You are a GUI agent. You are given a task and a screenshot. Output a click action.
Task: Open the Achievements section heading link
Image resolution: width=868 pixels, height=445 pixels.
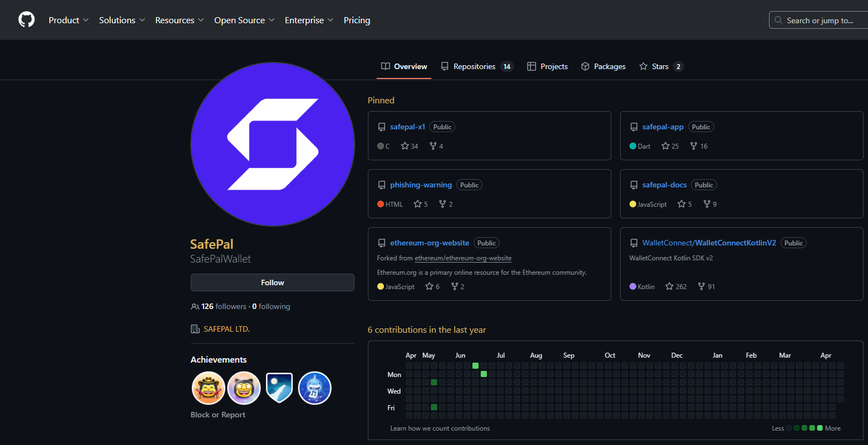pyautogui.click(x=219, y=359)
